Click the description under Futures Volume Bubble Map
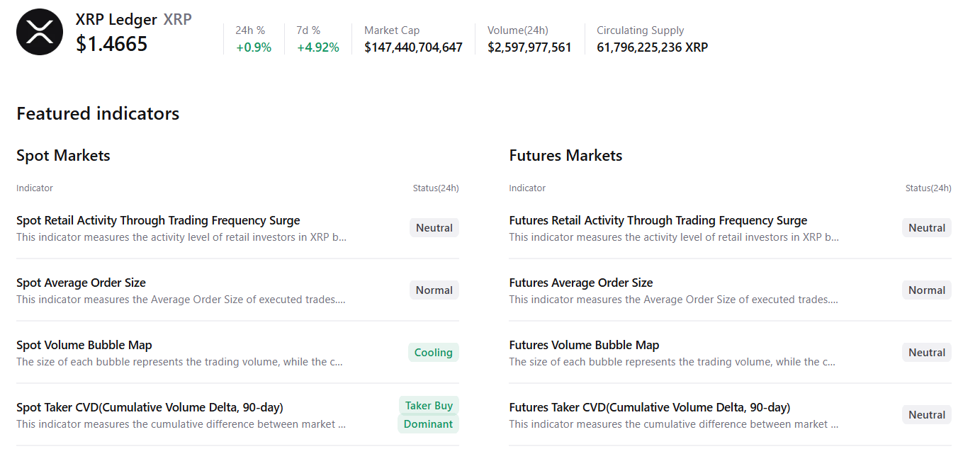The width and height of the screenshot is (980, 449). 672,362
